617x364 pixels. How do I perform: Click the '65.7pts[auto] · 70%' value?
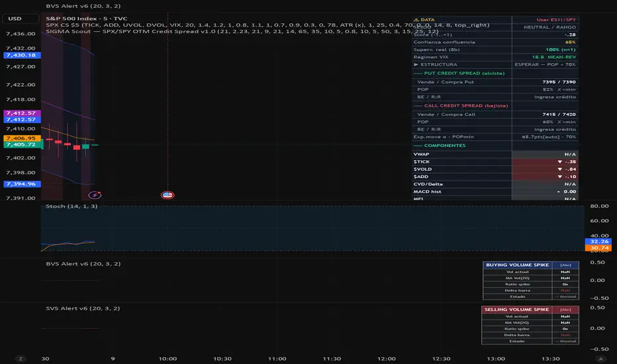(549, 137)
